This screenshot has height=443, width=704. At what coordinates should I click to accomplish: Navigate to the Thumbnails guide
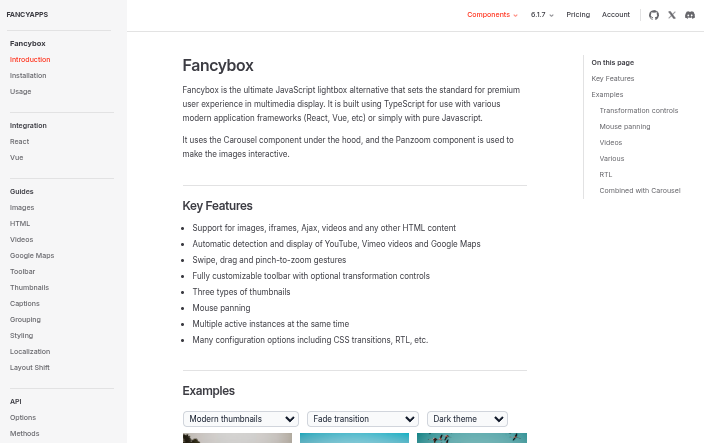click(29, 287)
